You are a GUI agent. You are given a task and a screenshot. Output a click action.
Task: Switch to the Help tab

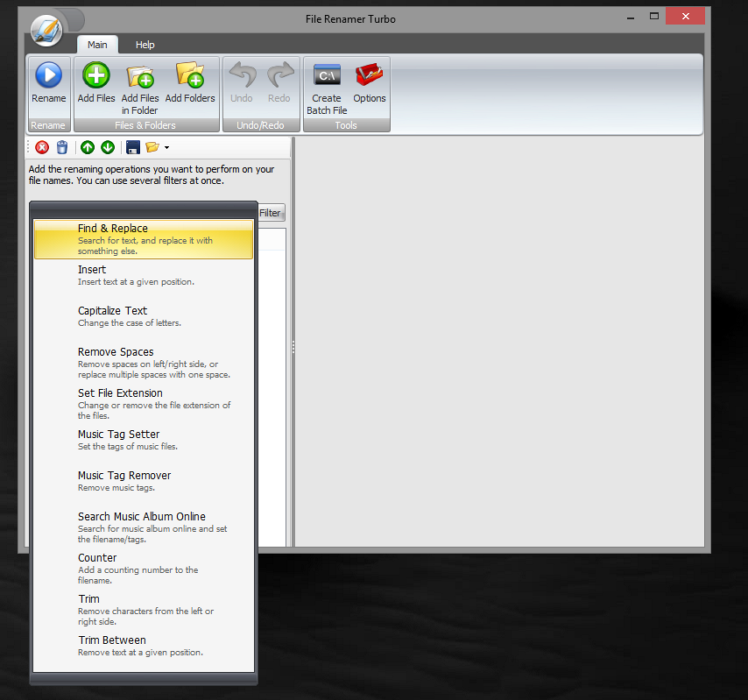[145, 45]
